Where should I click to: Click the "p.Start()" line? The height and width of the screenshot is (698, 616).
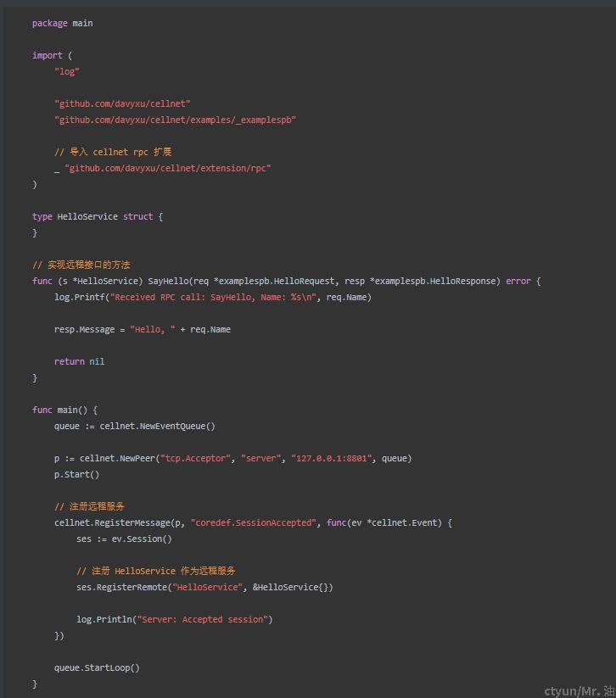76,475
